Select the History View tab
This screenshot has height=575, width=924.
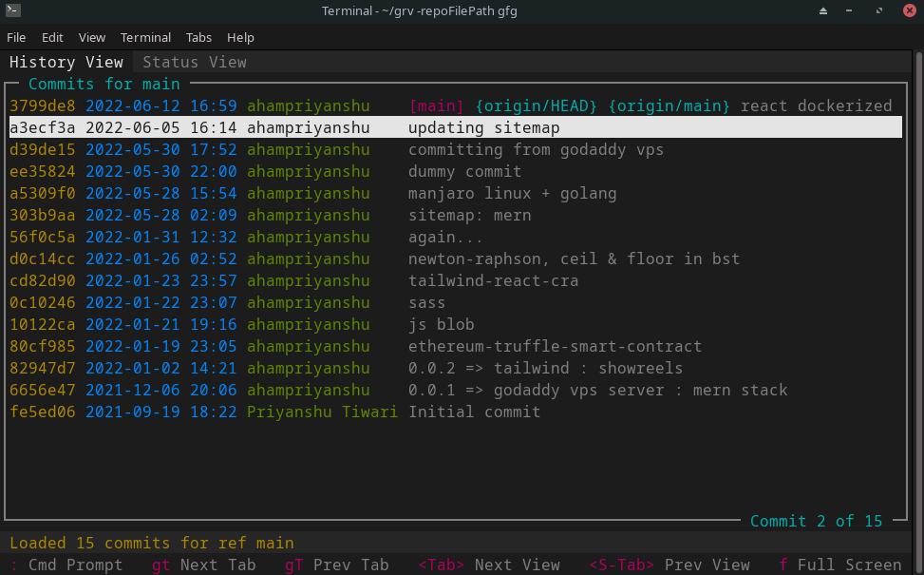pos(66,62)
